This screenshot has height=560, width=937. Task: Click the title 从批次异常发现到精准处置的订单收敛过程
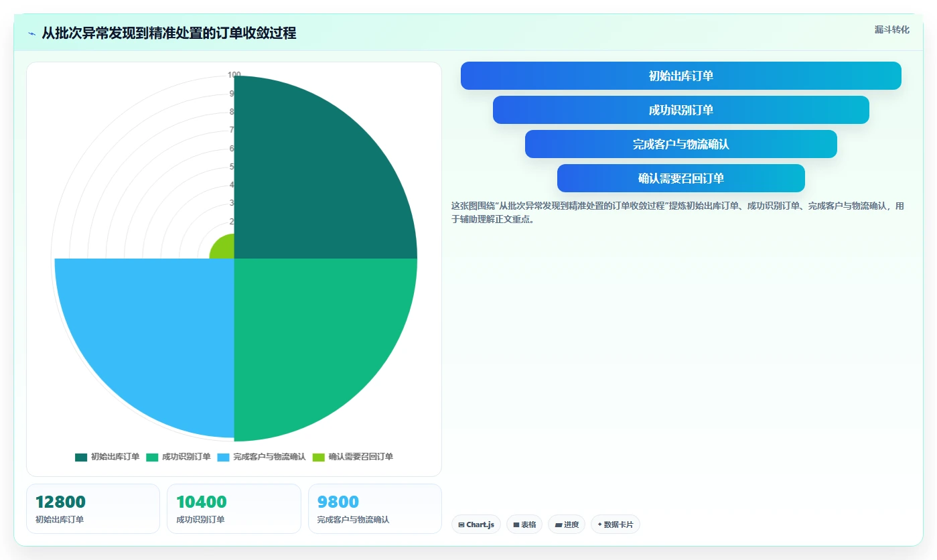(x=169, y=33)
